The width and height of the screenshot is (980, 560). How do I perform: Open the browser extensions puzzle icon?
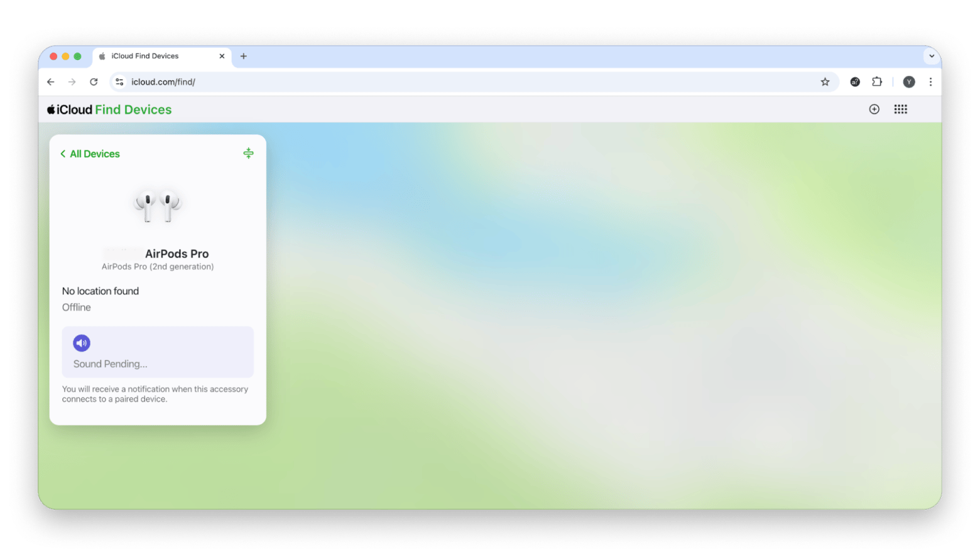pyautogui.click(x=877, y=82)
